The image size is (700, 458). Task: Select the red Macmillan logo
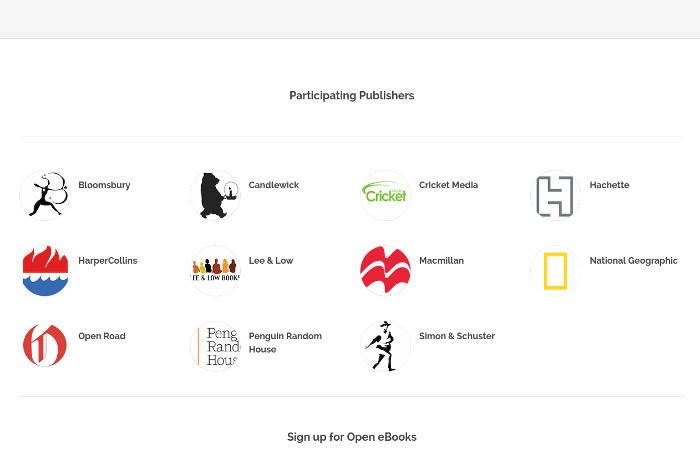pyautogui.click(x=385, y=271)
